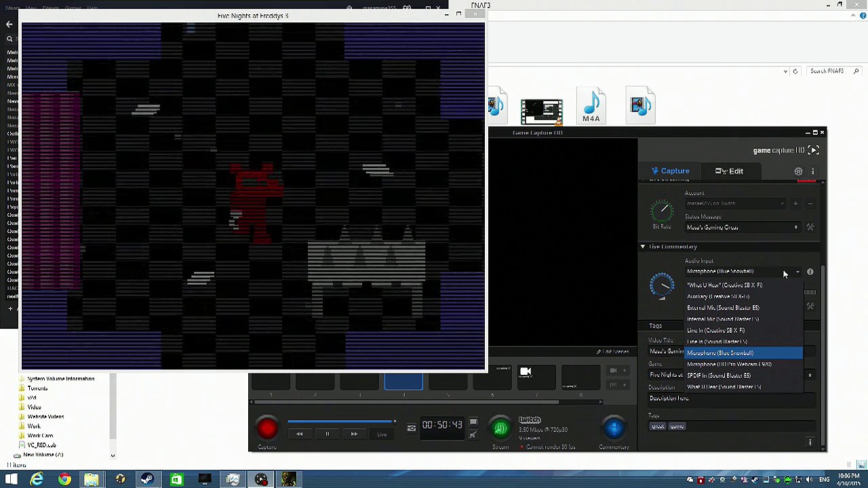Jump to Live in Game Capture
The width and height of the screenshot is (868, 488).
click(x=382, y=434)
